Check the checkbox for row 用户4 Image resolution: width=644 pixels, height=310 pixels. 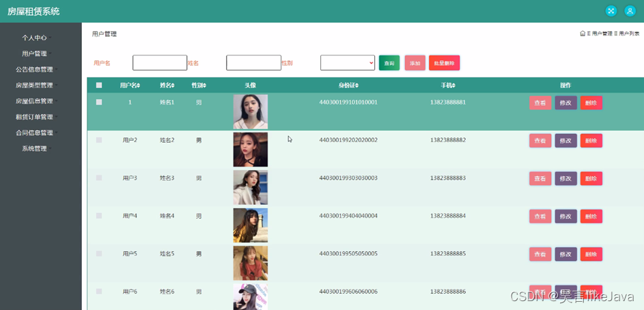(x=99, y=216)
